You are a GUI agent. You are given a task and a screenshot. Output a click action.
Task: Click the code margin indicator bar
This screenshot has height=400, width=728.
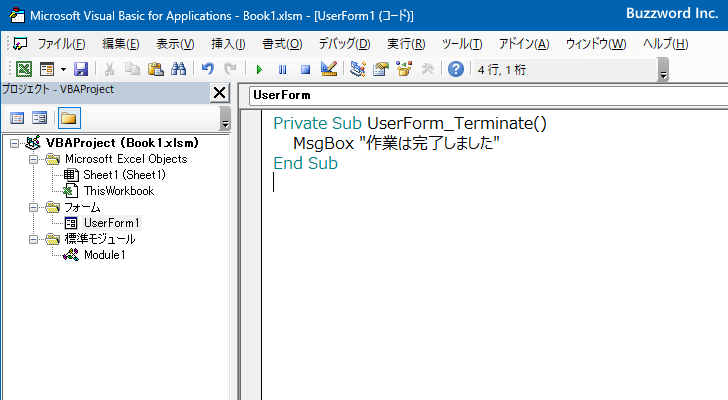252,254
